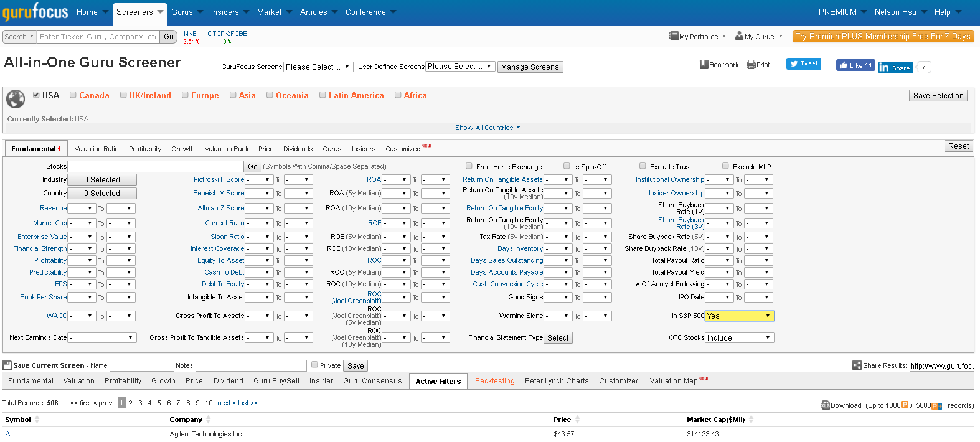Open the Screeners menu
Image resolution: width=980 pixels, height=442 pixels.
coord(139,12)
